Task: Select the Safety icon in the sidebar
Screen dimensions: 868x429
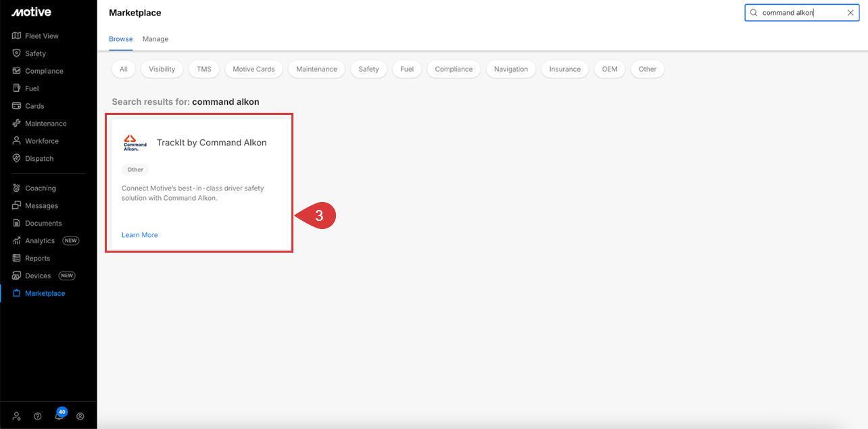Action: pyautogui.click(x=16, y=53)
